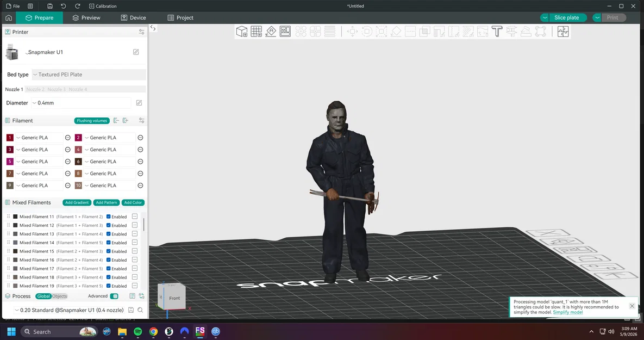Open the Print button dropdown arrow
This screenshot has height=340, width=644.
(597, 17)
